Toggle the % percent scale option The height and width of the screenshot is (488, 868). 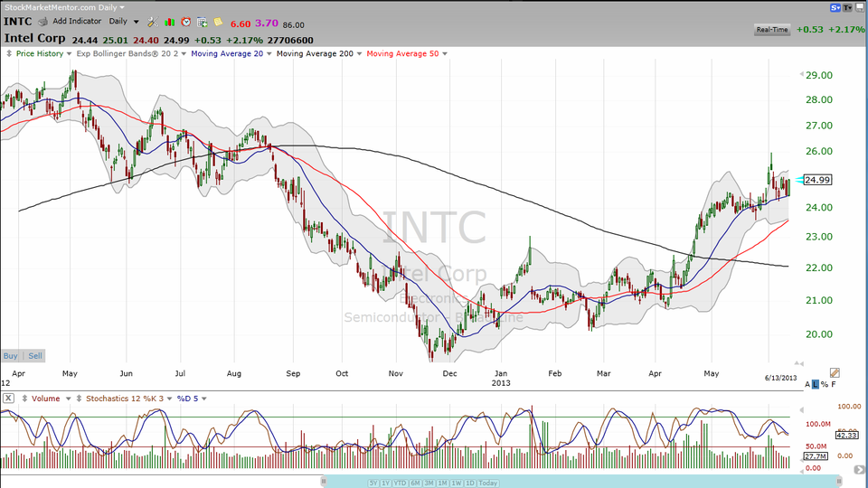824,385
